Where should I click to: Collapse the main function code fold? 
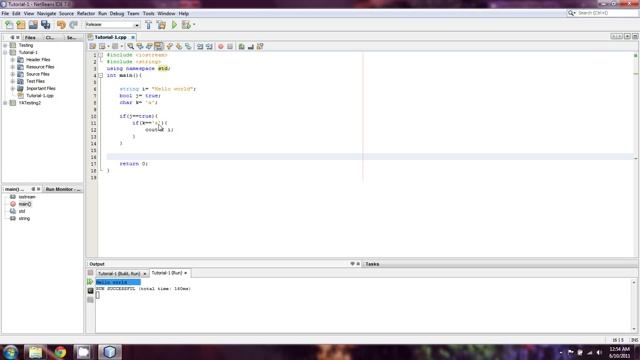(x=101, y=76)
